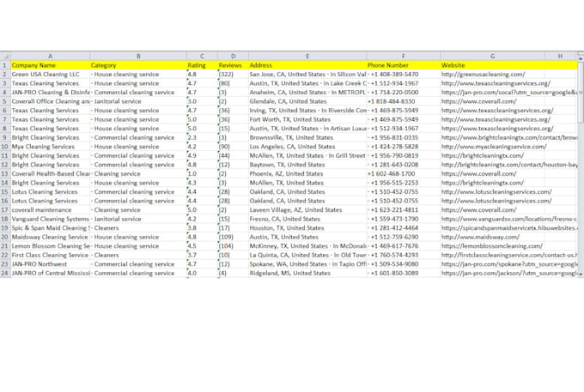Screen dimensions: 584x392
Task: Click phone number +1 408-389-5470
Action: click(404, 75)
